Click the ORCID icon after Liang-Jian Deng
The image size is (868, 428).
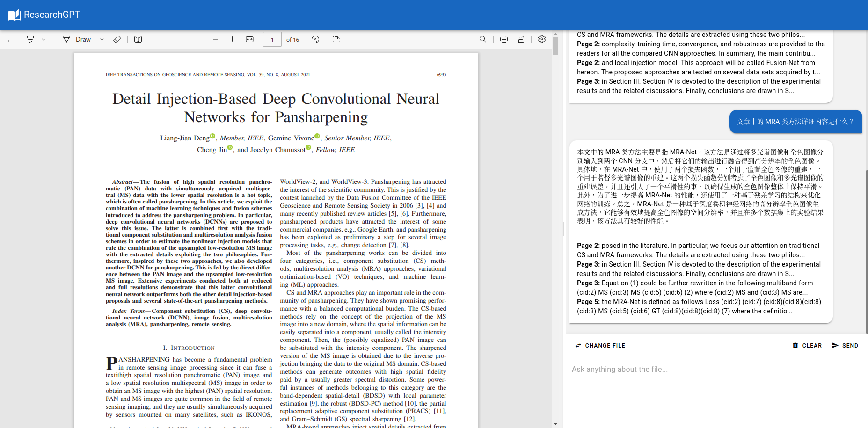212,136
